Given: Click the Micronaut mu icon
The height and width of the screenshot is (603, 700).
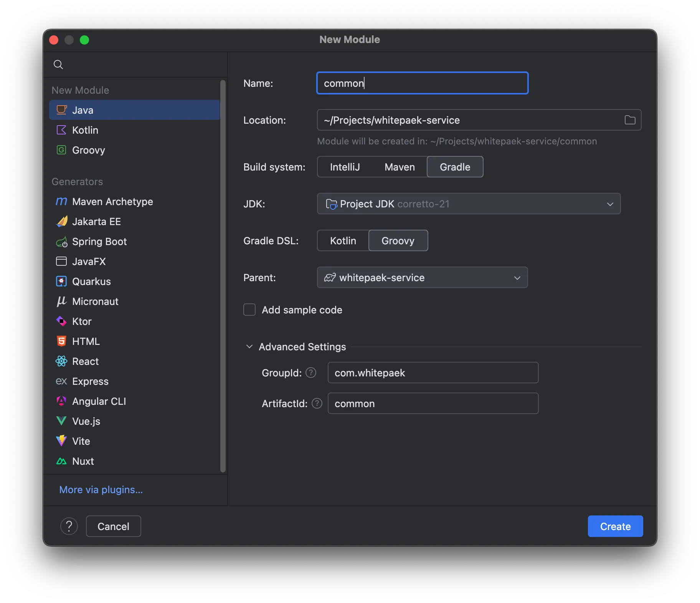Looking at the screenshot, I should [x=61, y=301].
